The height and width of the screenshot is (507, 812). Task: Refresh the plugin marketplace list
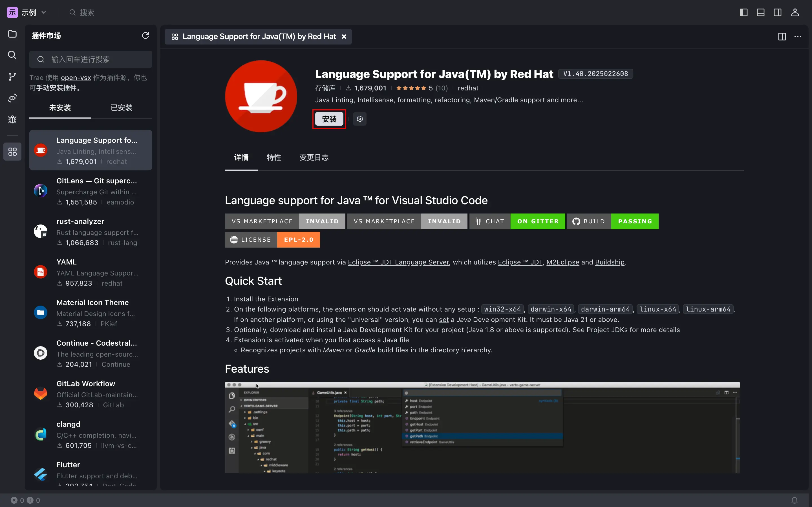pos(145,35)
